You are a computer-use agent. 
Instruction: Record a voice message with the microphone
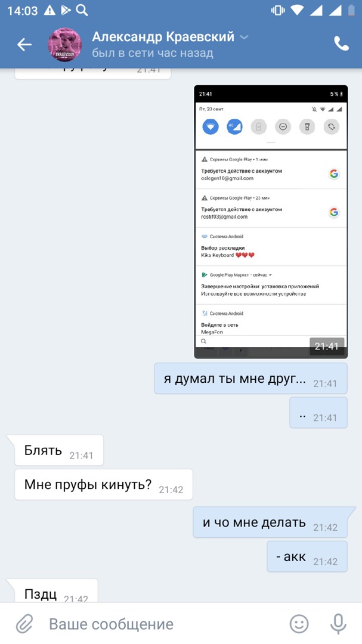click(x=338, y=624)
